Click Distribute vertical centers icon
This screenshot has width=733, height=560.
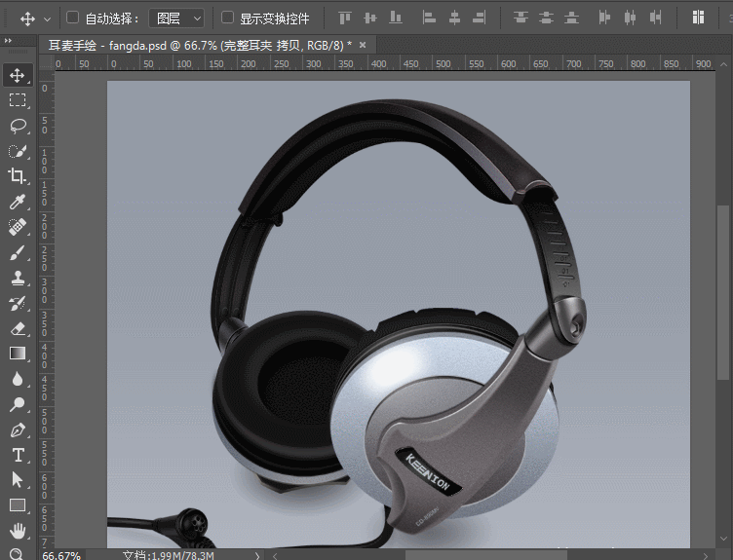(546, 19)
